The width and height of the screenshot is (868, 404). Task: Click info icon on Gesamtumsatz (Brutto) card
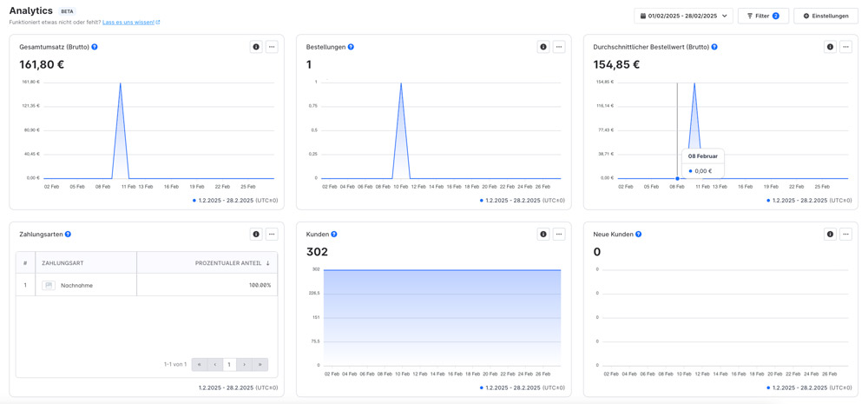tap(256, 47)
